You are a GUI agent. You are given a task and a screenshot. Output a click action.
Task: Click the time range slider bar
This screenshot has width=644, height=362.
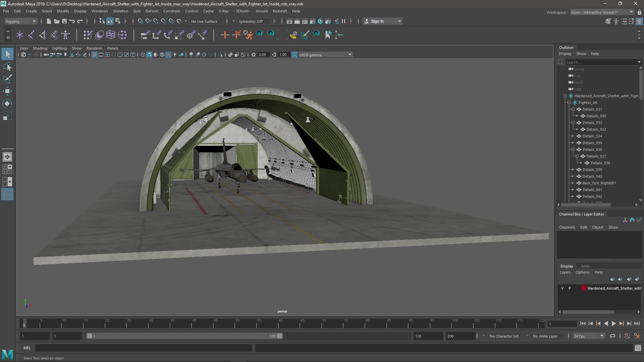click(x=184, y=336)
